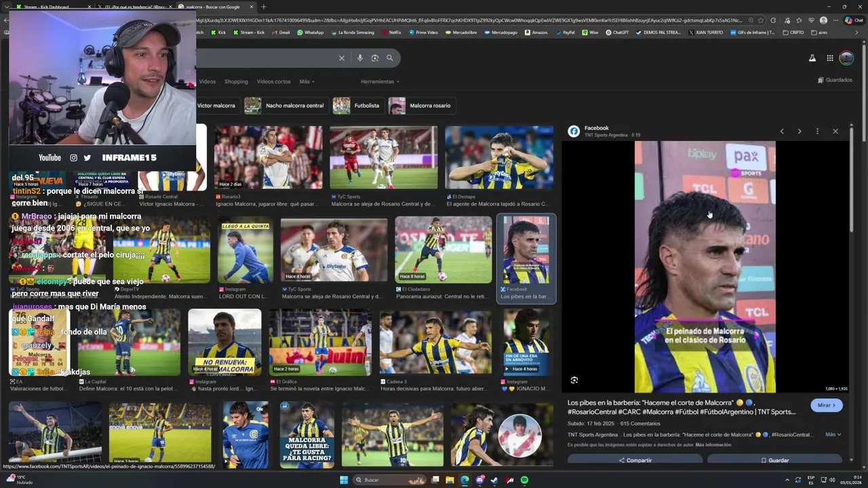Click the magnifier search submit icon

[x=390, y=58]
